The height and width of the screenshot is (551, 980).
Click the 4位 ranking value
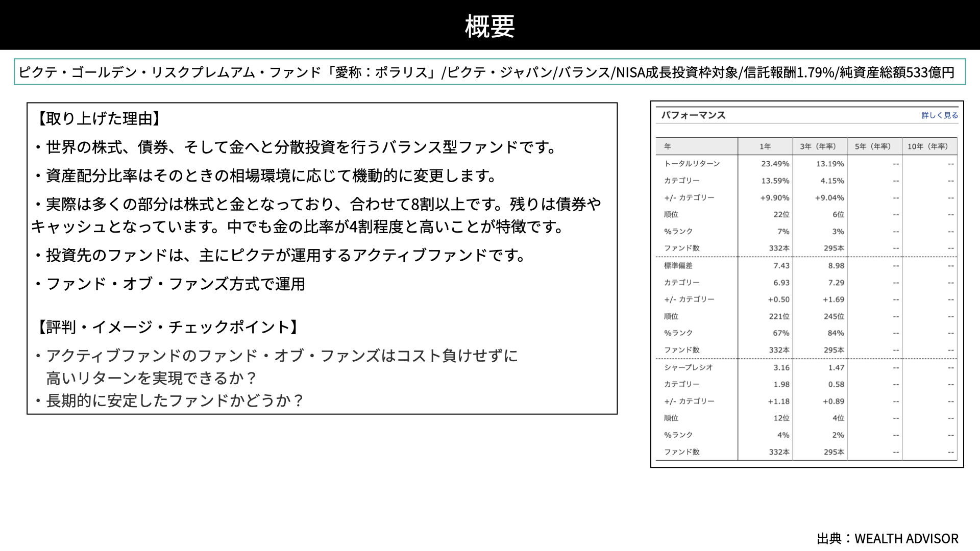(838, 418)
